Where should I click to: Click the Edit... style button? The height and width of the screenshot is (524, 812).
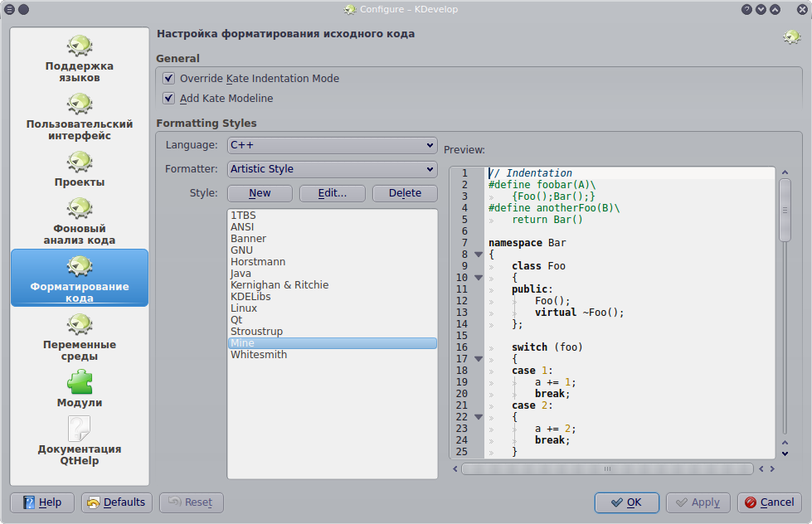tap(333, 193)
